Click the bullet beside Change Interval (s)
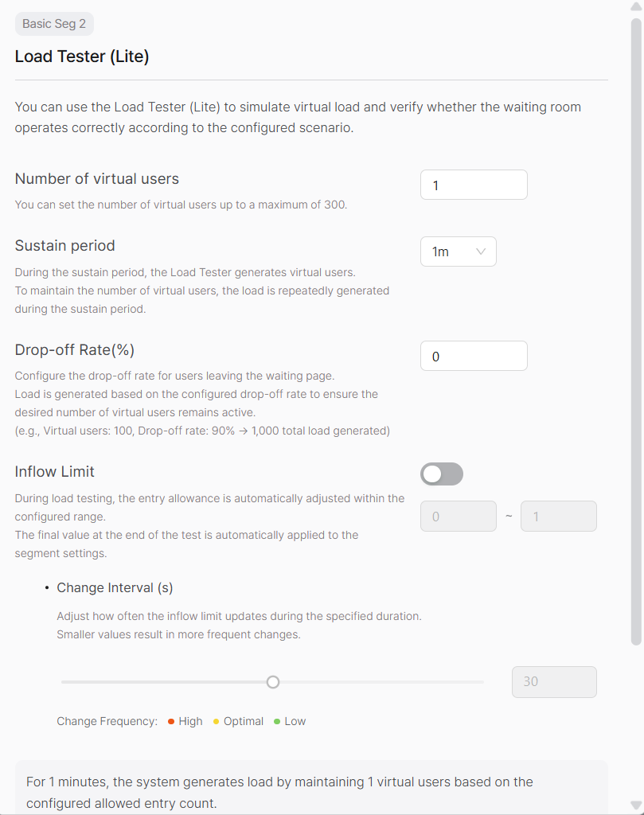The width and height of the screenshot is (644, 815). [46, 587]
